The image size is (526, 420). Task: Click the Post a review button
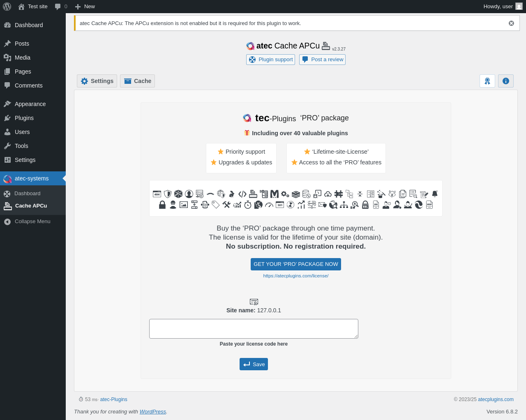322,60
